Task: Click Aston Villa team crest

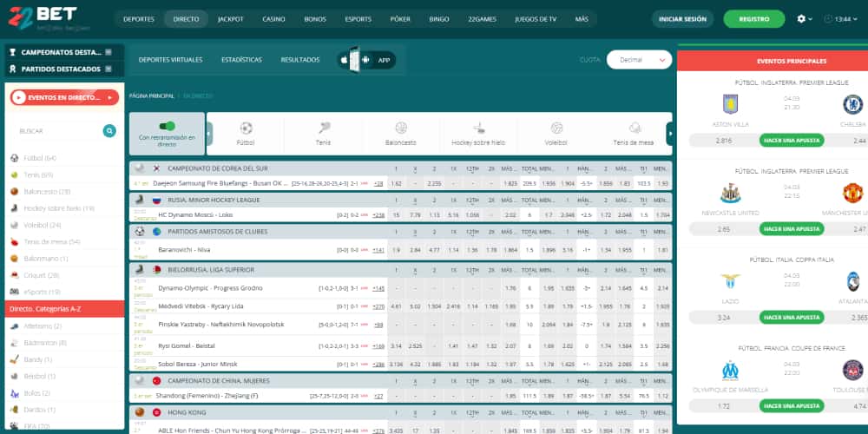Action: pyautogui.click(x=730, y=104)
